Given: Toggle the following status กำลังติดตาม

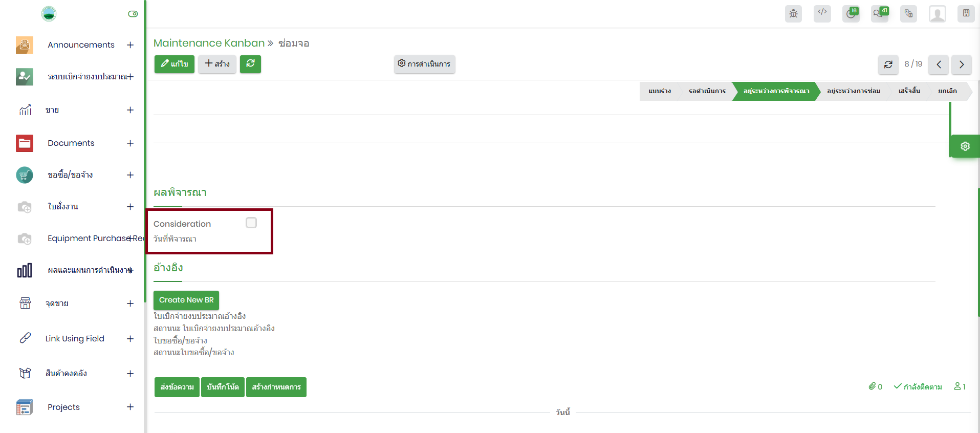Looking at the screenshot, I should coord(918,387).
